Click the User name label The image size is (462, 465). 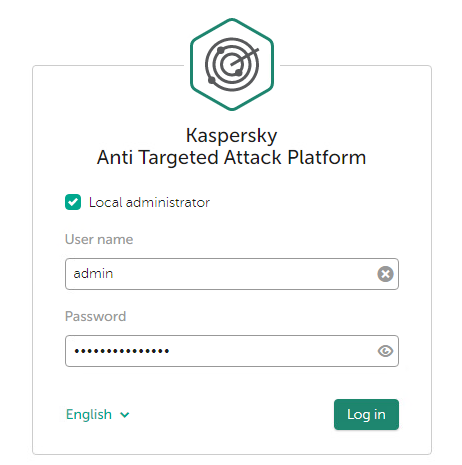(99, 239)
